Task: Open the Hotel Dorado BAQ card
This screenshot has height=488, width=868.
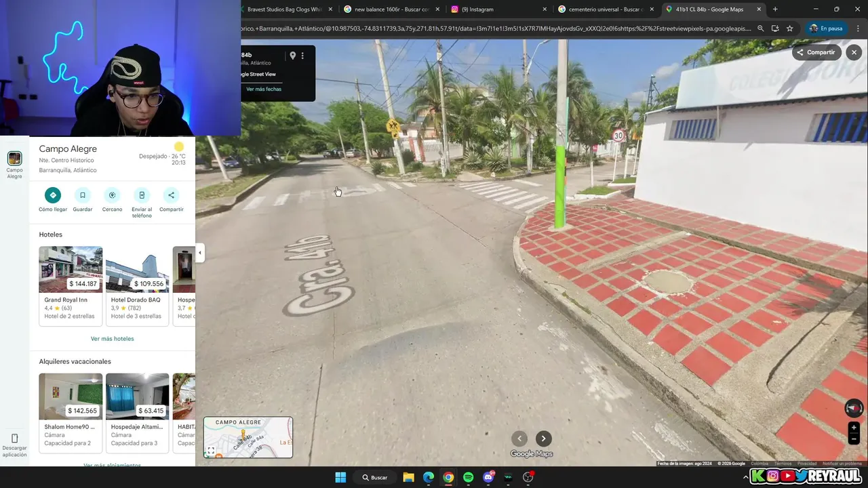Action: (x=137, y=285)
